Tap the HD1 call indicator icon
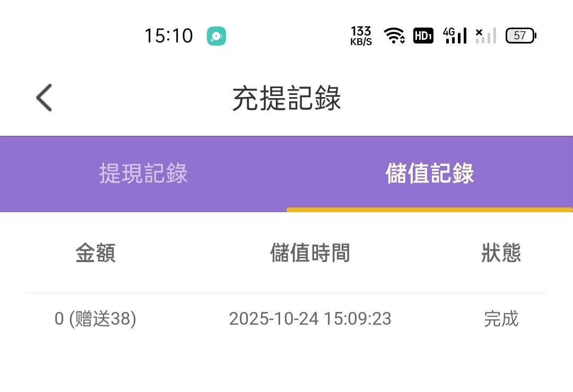This screenshot has width=573, height=392. (423, 36)
